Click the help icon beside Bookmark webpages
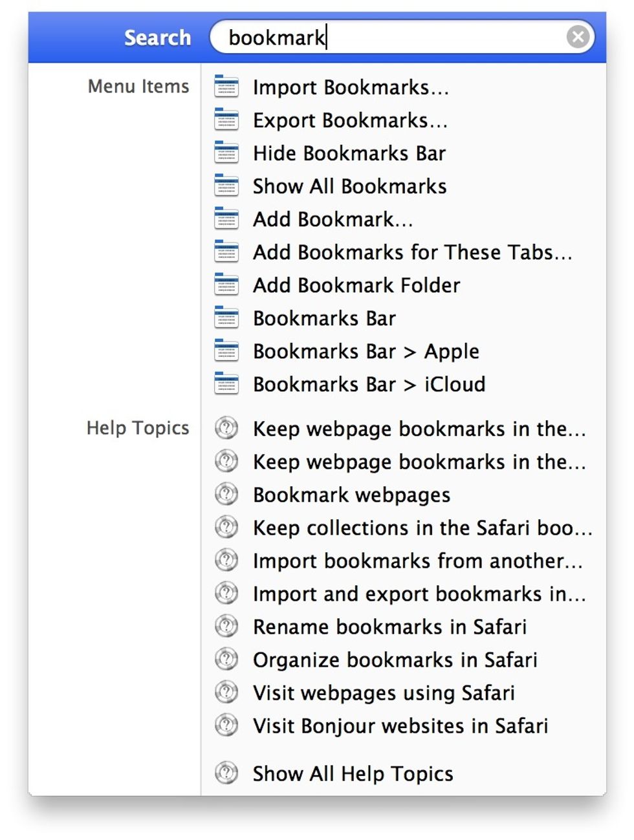634x840 pixels. [226, 494]
